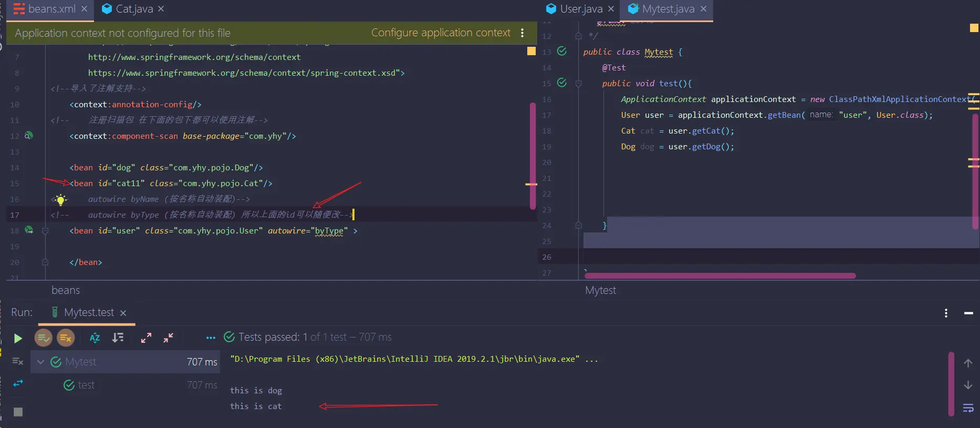Expand all test tree nodes
980x428 pixels.
146,338
